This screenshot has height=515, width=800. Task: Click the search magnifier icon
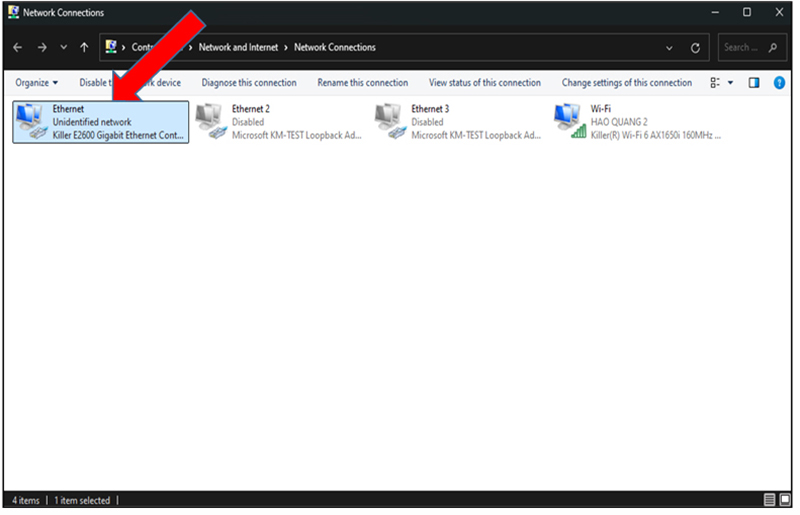pos(773,47)
